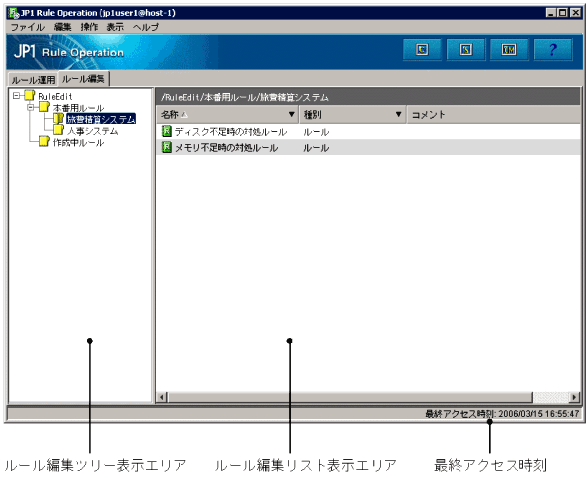Click the application icon in title bar
This screenshot has height=478, width=588.
(14, 13)
